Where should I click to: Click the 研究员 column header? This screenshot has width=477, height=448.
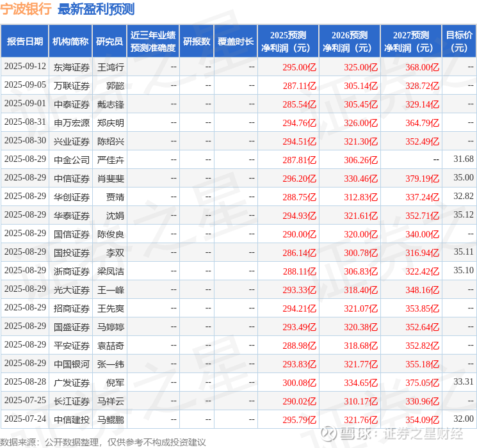click(109, 42)
